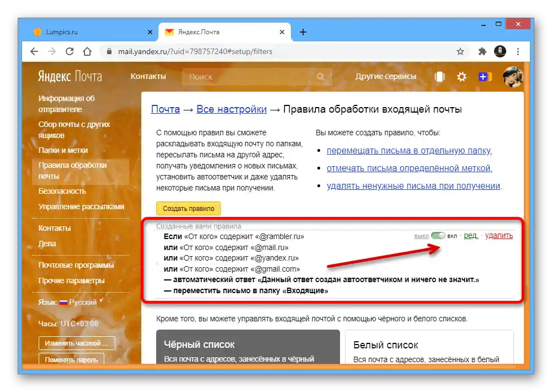Go forward with browser forward arrow
The image size is (552, 392).
point(52,51)
